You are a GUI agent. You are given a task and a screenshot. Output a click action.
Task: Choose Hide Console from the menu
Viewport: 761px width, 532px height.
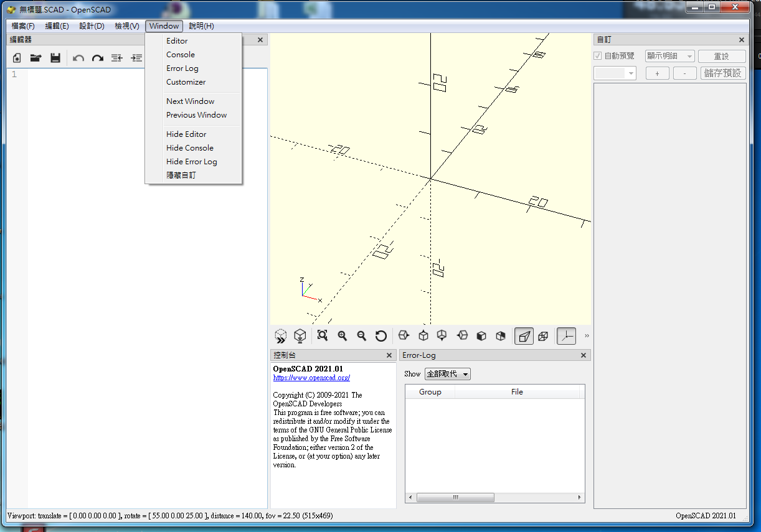point(193,148)
